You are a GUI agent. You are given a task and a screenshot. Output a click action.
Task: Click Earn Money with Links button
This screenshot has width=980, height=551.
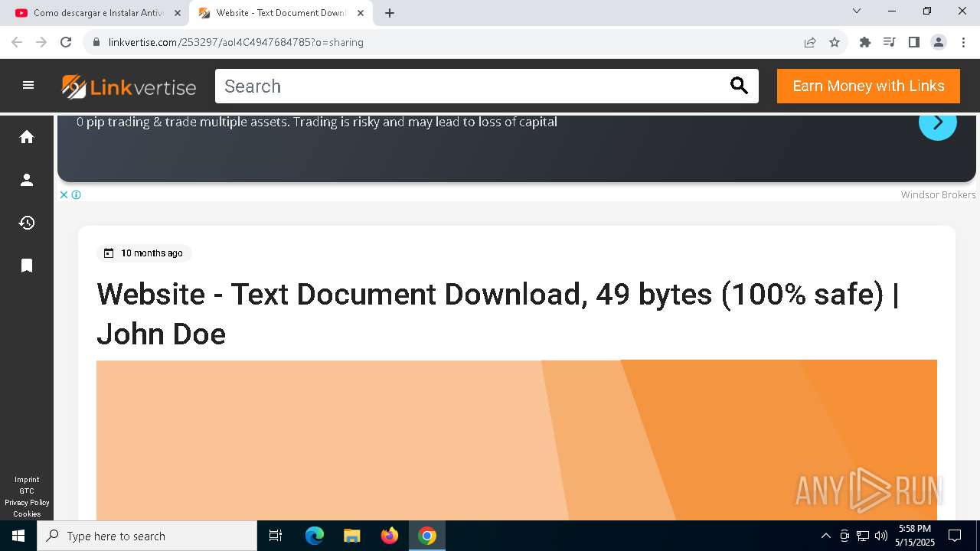point(868,86)
